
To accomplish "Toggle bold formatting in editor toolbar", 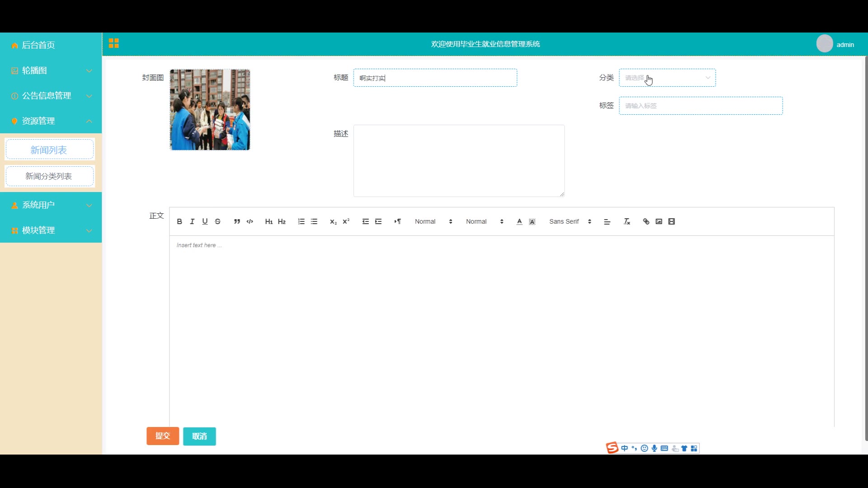I will (179, 221).
